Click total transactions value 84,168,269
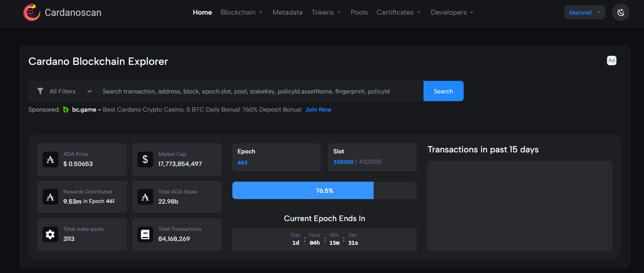Screen dimensions: 644x273 coord(174,239)
